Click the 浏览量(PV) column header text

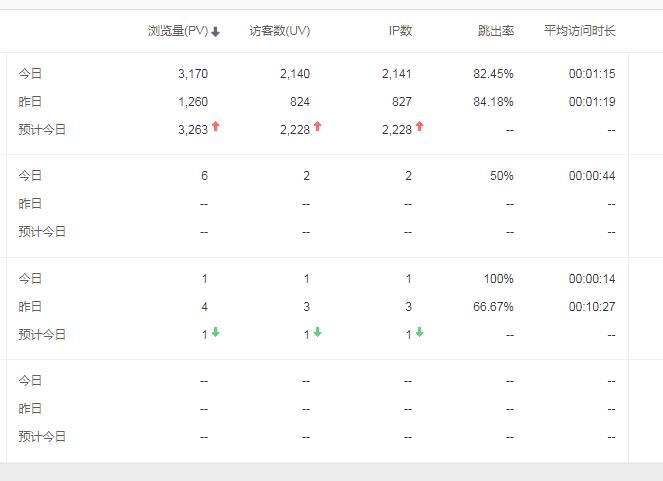tap(178, 31)
